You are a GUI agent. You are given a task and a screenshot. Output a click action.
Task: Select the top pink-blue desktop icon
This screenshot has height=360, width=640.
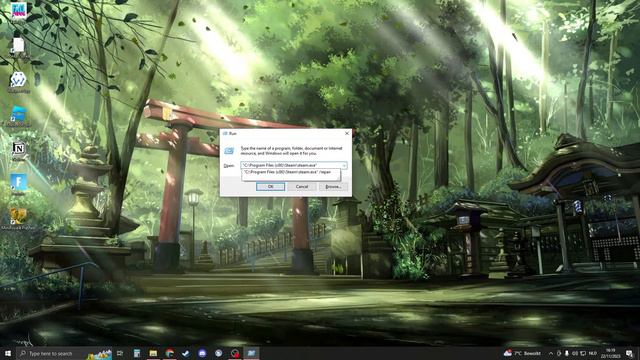tap(18, 11)
